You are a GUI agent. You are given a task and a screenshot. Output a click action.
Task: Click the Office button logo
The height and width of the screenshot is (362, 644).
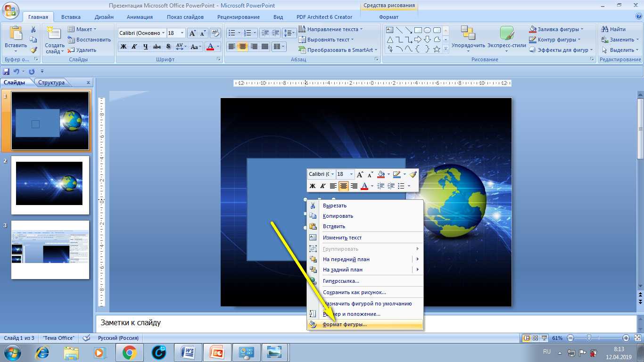pyautogui.click(x=10, y=10)
